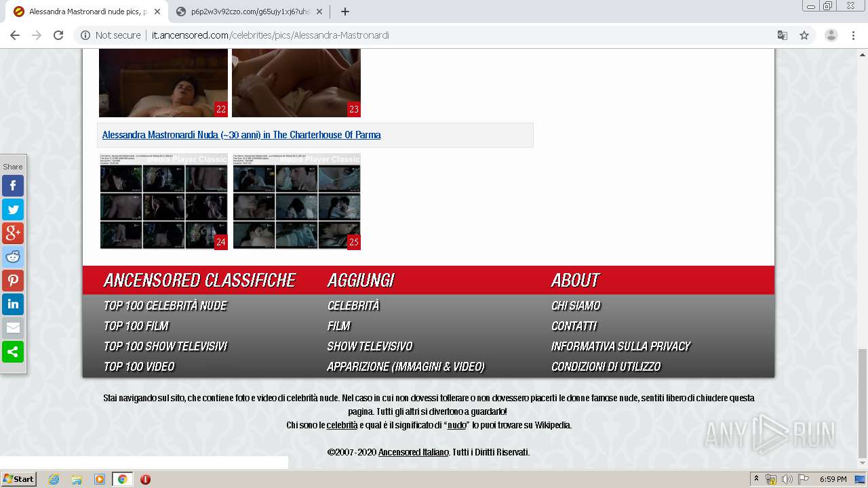Launch Internet Explorer from taskbar
Viewport: 868px width, 488px height.
point(54,479)
